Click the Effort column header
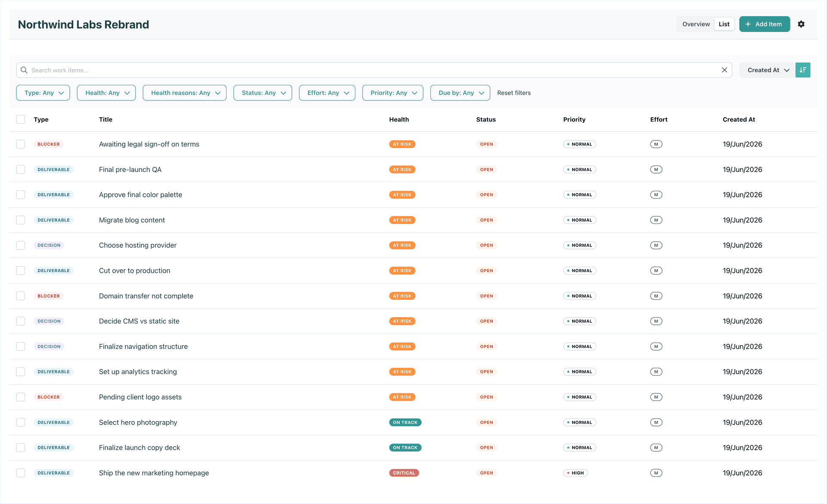Image resolution: width=827 pixels, height=504 pixels. click(659, 119)
